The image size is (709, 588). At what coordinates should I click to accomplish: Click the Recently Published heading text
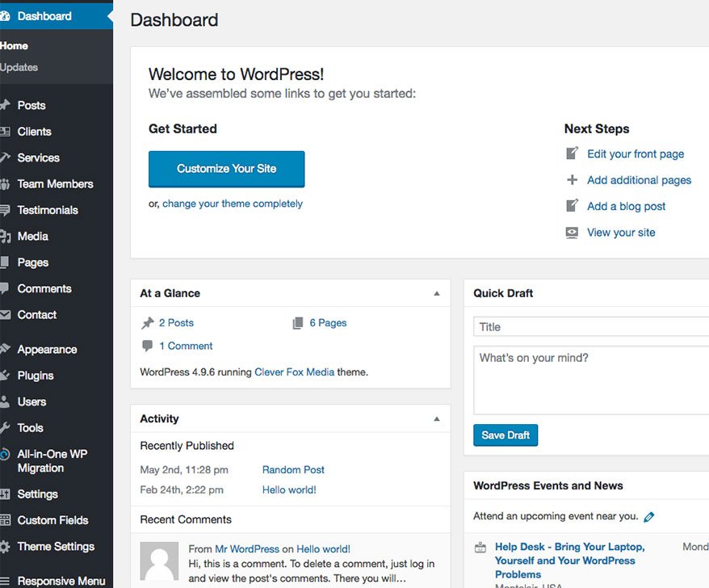tap(187, 446)
